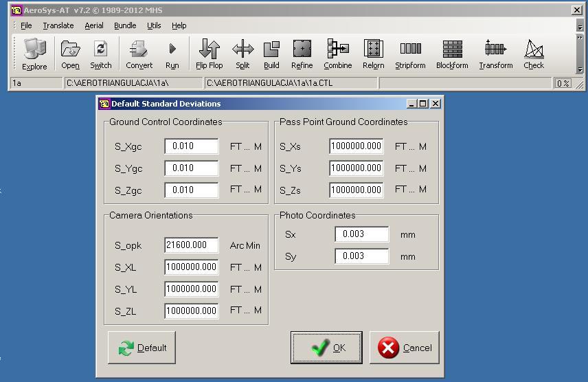Edit the S_Ygc value field
Viewport: 588px width, 382px height.
coord(191,168)
